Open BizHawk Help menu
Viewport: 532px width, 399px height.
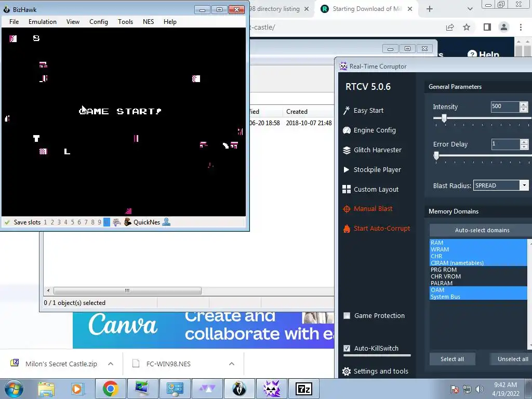pos(170,22)
